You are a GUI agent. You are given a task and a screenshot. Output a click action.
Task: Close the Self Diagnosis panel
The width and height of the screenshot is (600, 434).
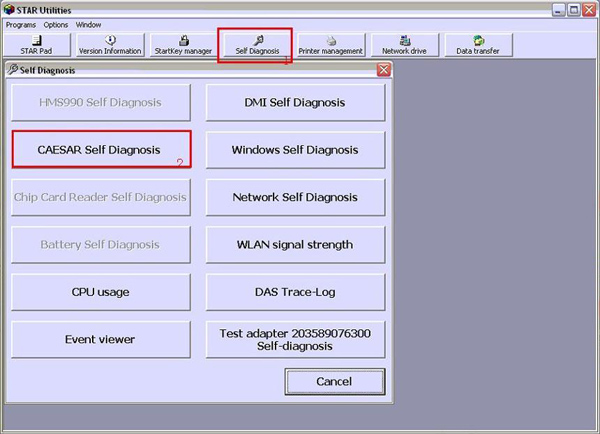pyautogui.click(x=384, y=70)
